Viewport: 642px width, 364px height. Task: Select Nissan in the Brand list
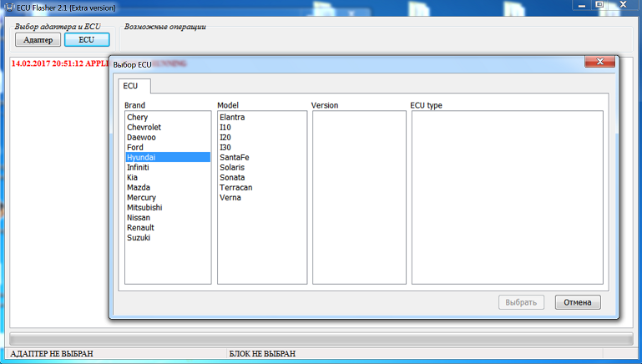pos(168,217)
